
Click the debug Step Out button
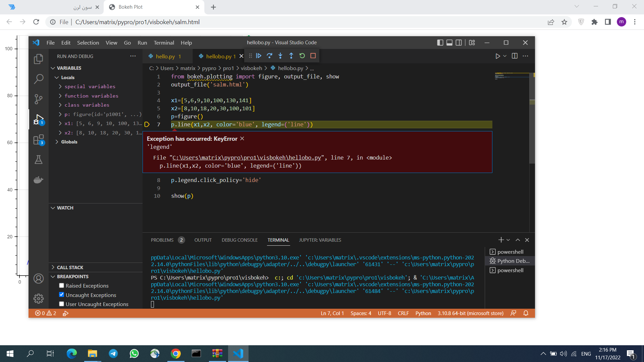point(291,56)
